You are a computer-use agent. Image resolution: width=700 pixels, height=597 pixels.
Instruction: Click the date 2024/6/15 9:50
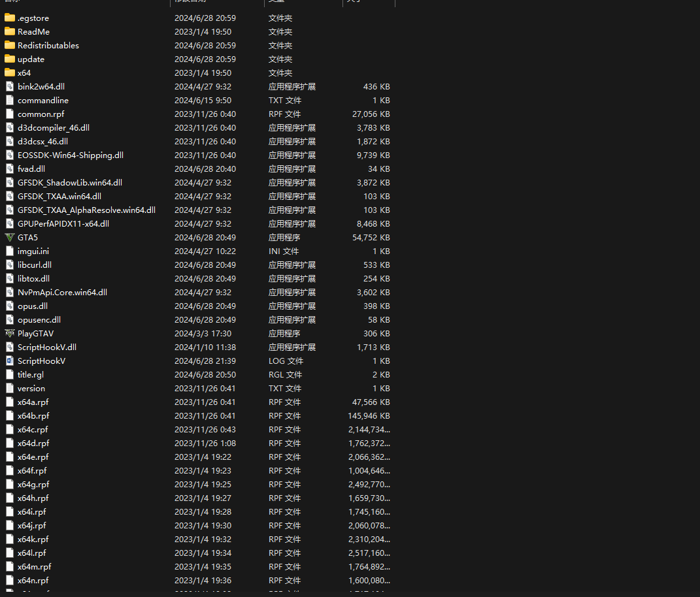point(203,101)
